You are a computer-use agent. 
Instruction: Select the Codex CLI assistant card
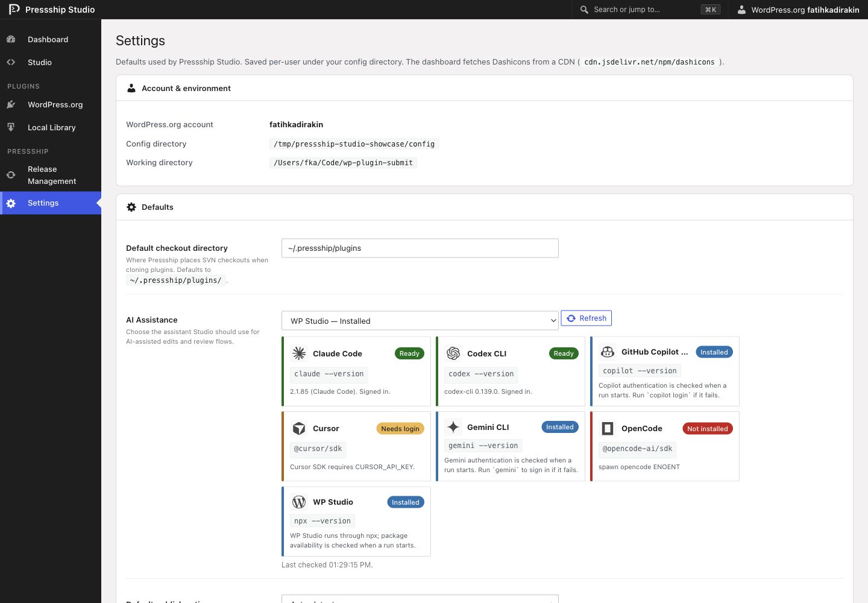pos(511,371)
